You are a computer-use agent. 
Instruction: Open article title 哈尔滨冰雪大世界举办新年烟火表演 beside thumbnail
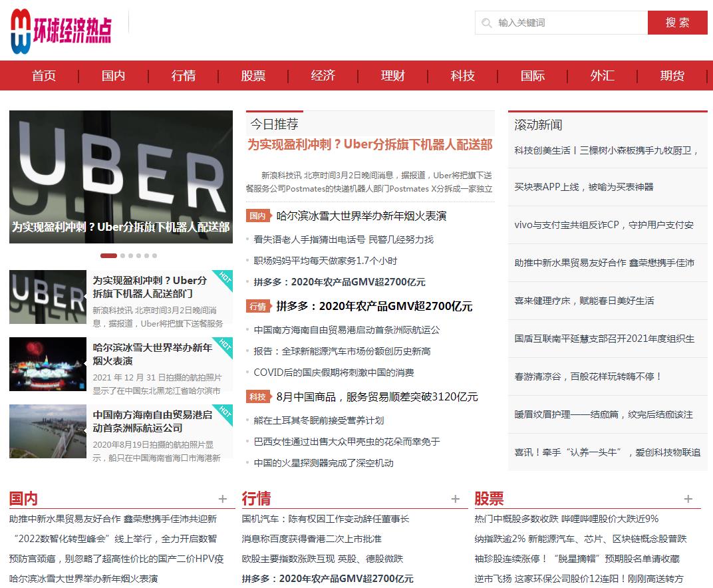pyautogui.click(x=153, y=355)
